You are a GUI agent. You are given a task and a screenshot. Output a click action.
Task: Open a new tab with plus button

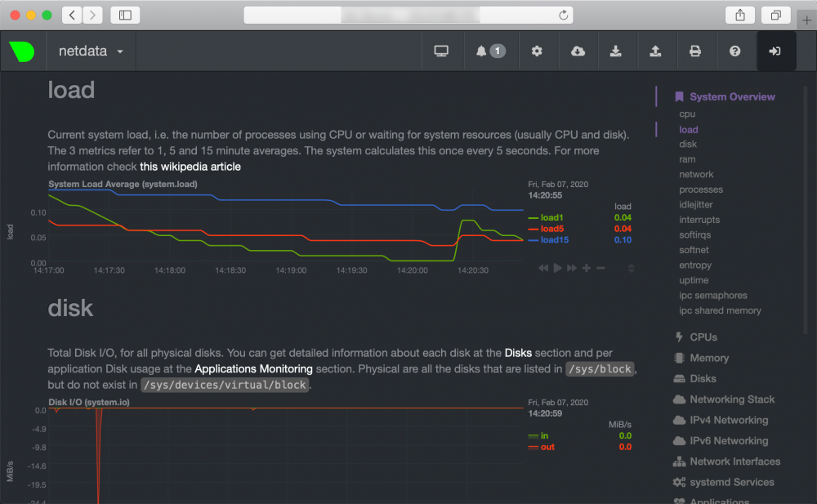[806, 20]
